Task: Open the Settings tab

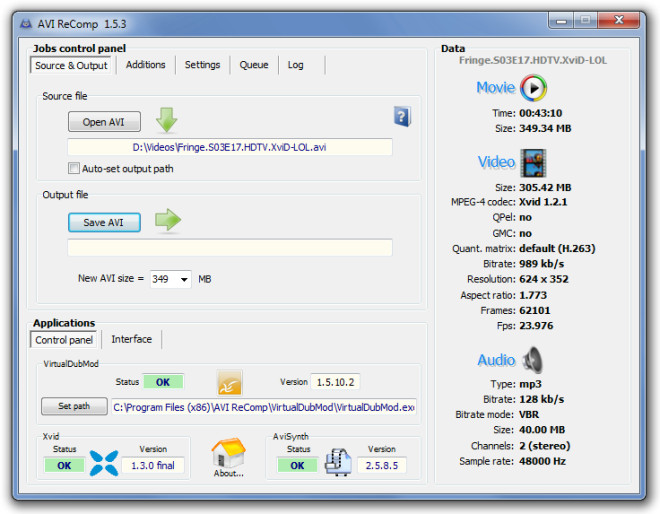Action: [x=202, y=65]
